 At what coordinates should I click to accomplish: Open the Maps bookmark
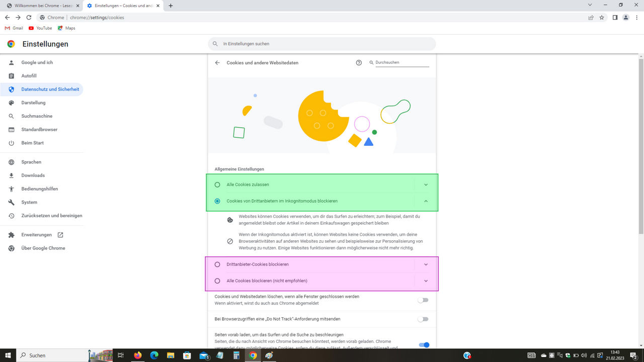(66, 28)
